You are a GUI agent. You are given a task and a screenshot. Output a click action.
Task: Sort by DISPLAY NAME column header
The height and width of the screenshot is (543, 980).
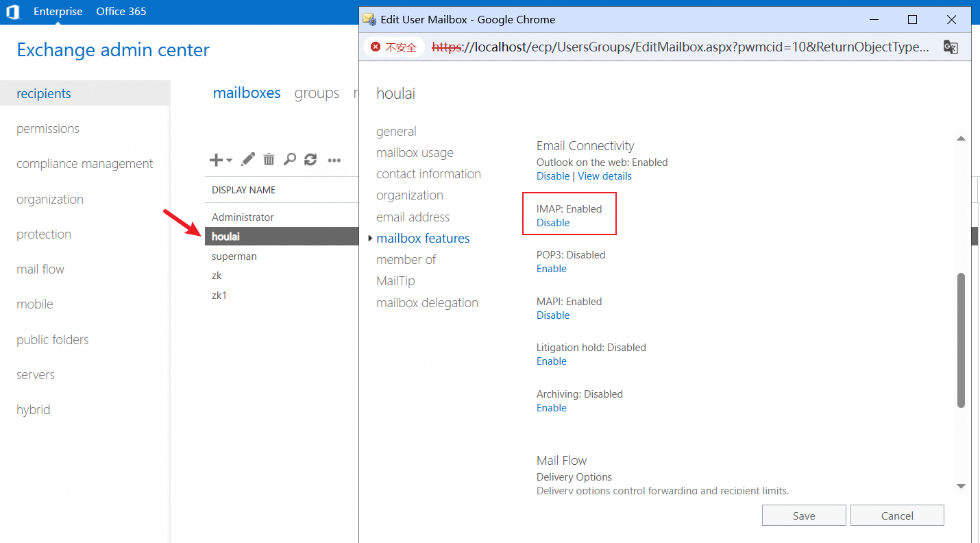tap(244, 190)
